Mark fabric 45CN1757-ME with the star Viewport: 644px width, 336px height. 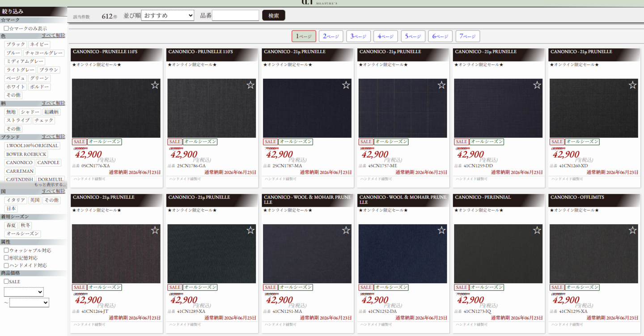[441, 85]
